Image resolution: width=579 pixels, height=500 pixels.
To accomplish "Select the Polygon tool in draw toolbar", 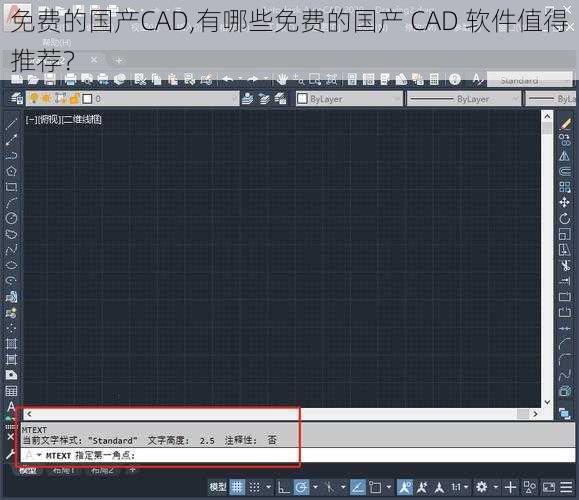I will 11,171.
